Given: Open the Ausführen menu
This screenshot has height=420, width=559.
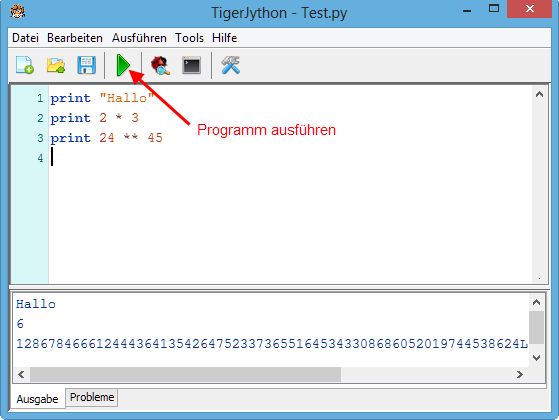Looking at the screenshot, I should tap(139, 38).
